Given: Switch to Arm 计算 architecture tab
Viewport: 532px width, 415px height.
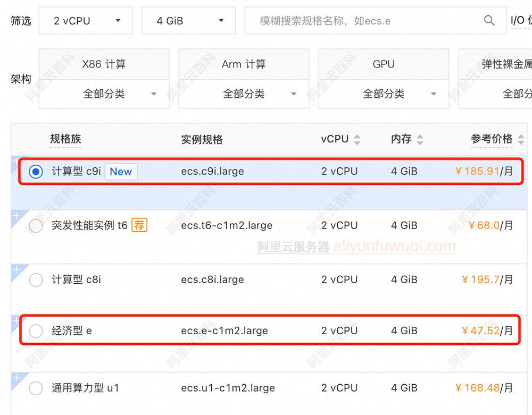Looking at the screenshot, I should (244, 64).
